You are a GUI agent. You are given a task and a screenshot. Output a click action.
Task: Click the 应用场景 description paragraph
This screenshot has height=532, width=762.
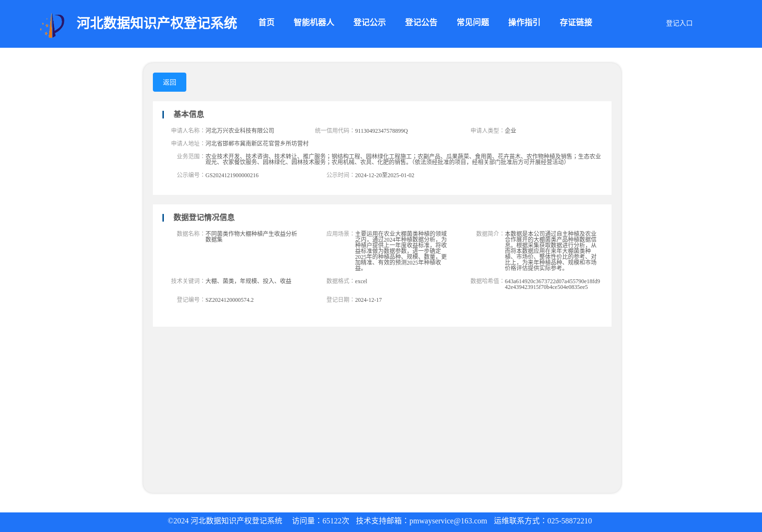pos(401,251)
